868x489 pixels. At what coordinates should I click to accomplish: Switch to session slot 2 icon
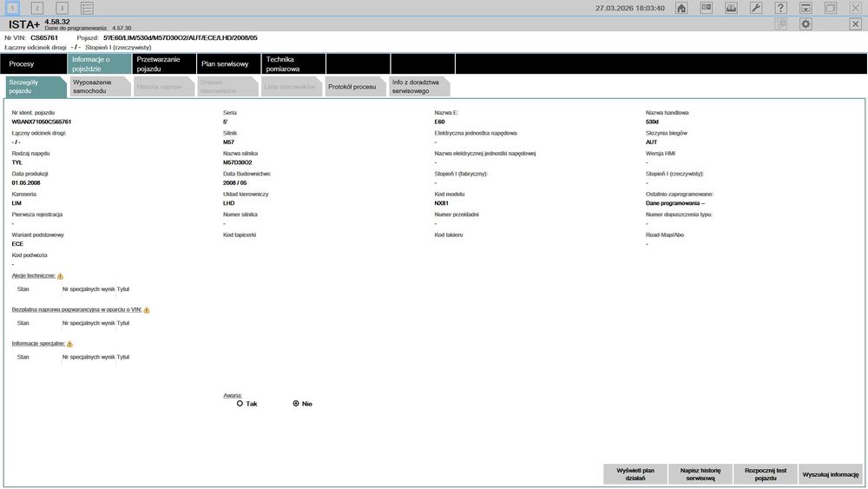pos(37,8)
